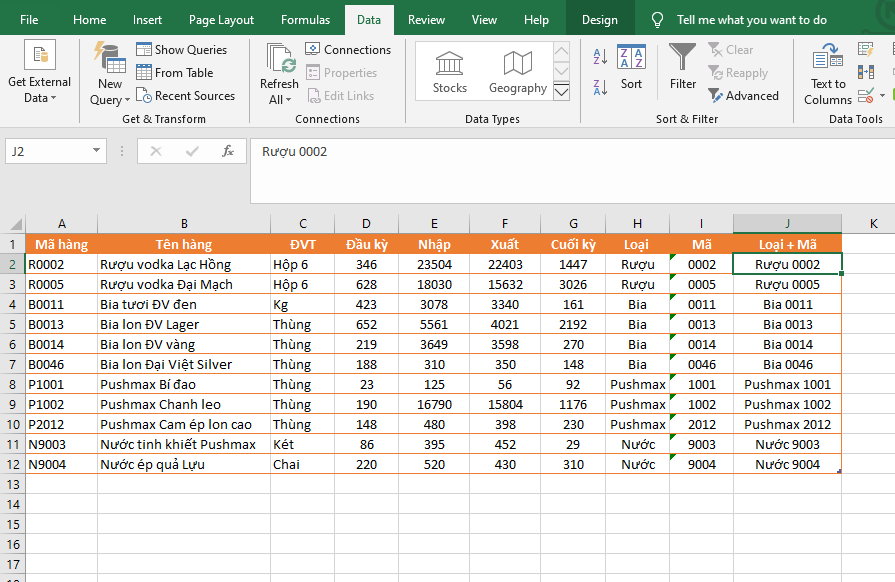
Task: Select column J header
Action: pos(787,224)
